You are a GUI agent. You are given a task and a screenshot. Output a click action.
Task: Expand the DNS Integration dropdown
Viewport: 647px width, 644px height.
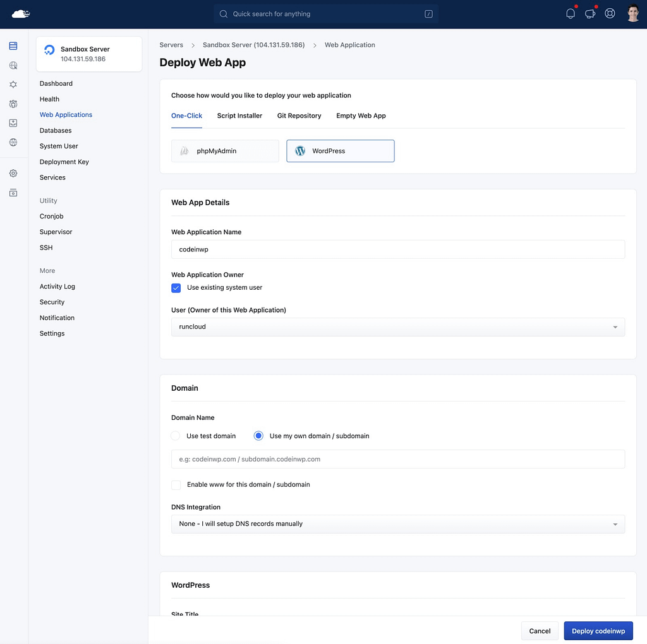397,523
